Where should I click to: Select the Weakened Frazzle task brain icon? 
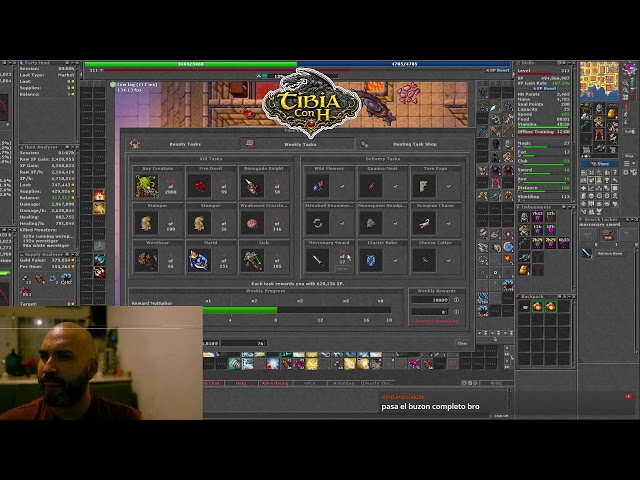click(253, 223)
